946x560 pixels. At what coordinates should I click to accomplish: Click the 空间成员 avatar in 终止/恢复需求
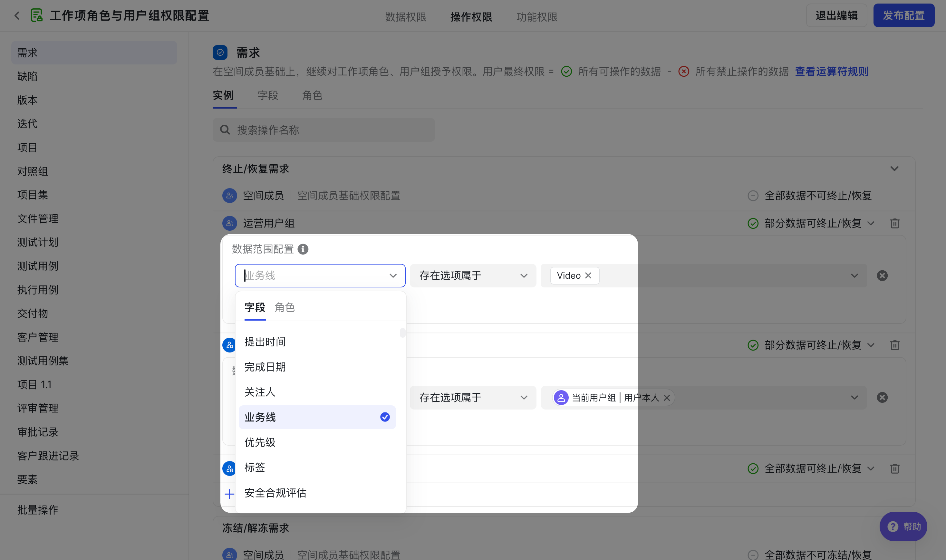pos(229,196)
